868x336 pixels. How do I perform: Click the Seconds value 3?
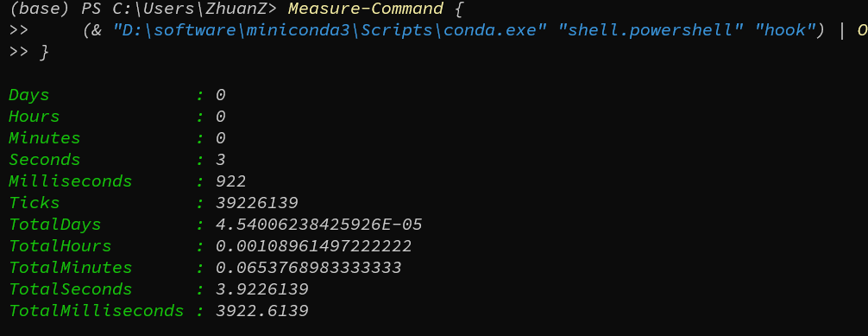coord(220,160)
